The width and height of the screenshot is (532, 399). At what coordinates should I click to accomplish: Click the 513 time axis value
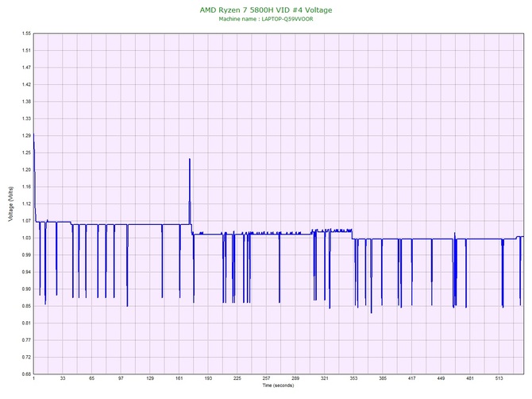click(499, 378)
